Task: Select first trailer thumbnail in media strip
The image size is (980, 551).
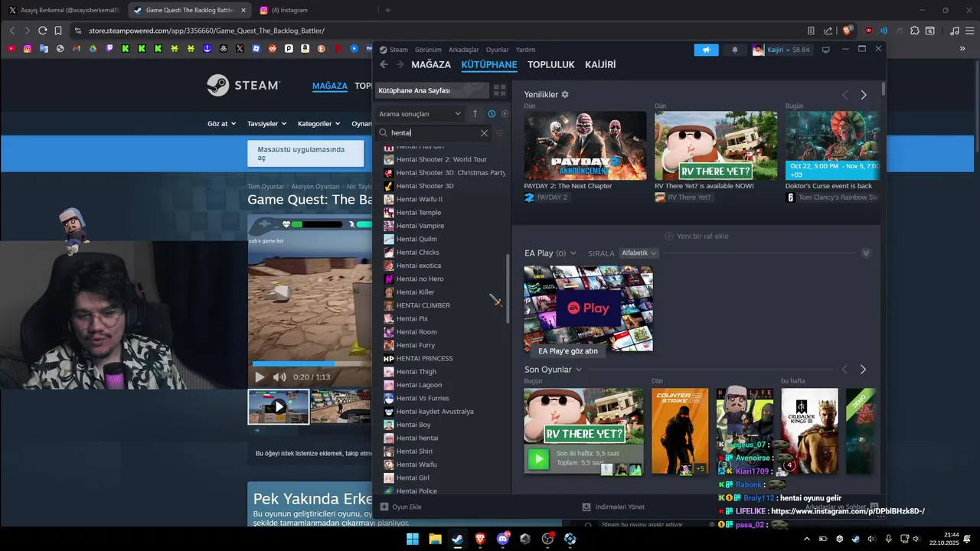Action: 279,406
